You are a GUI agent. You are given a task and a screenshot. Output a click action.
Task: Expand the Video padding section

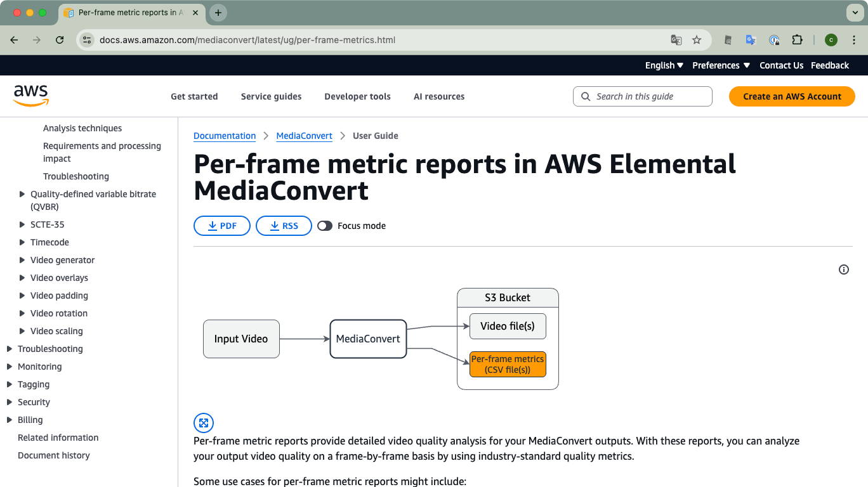click(x=23, y=295)
